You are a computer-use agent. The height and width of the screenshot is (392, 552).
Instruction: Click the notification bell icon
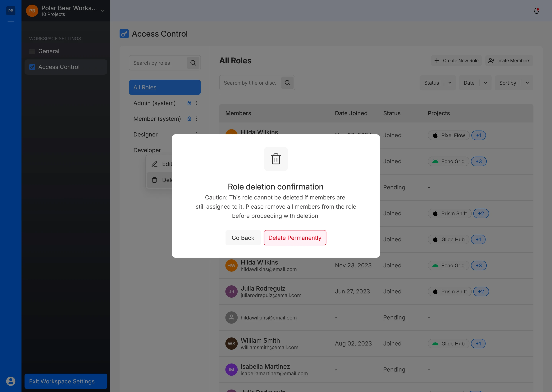(536, 11)
